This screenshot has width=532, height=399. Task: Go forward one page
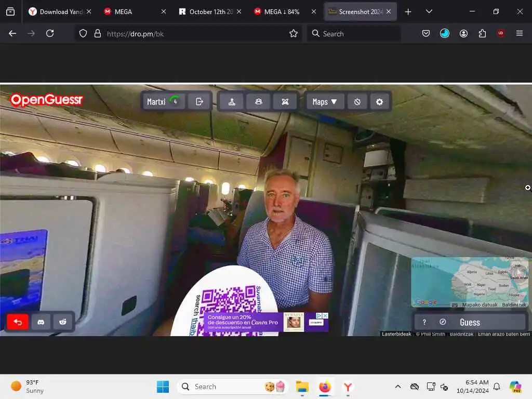point(31,33)
